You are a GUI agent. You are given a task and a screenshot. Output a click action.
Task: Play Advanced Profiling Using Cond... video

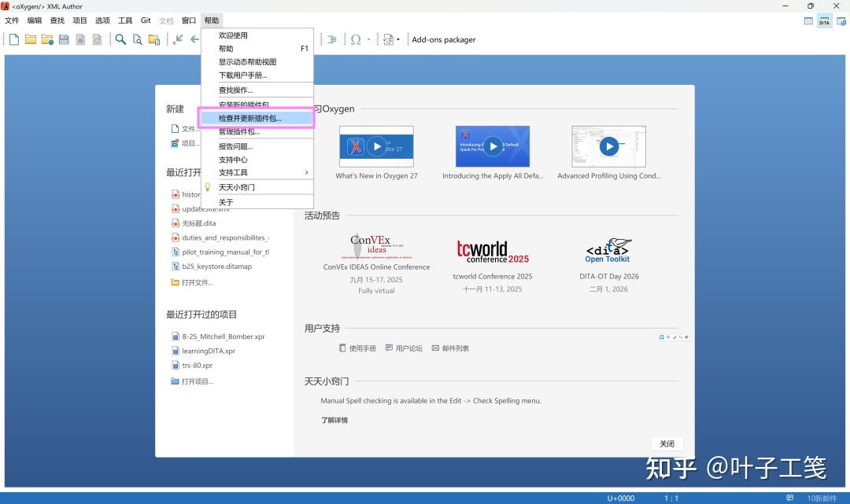[x=608, y=146]
